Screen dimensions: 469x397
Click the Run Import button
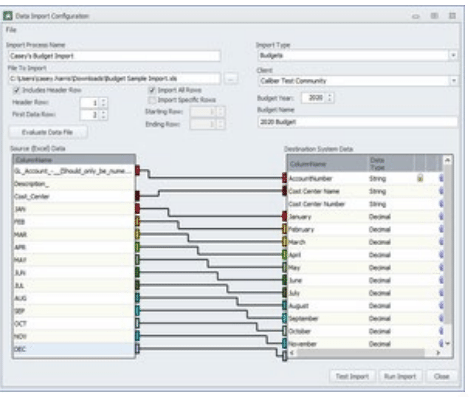(400, 376)
